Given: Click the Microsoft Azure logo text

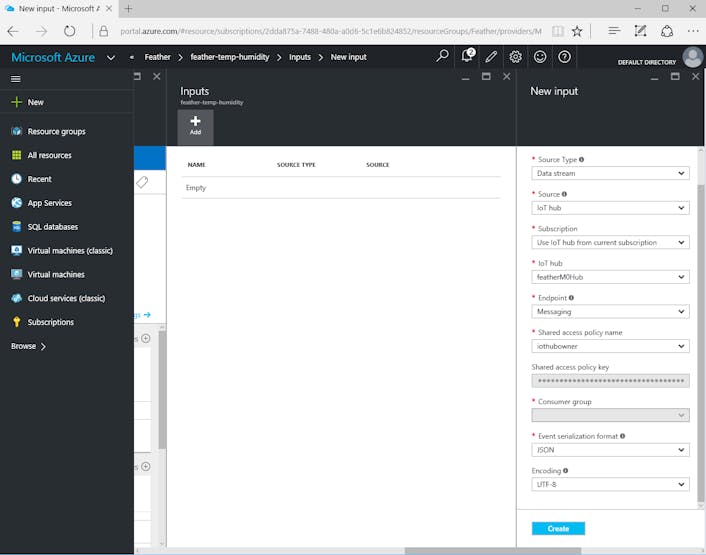Looking at the screenshot, I should 53,57.
